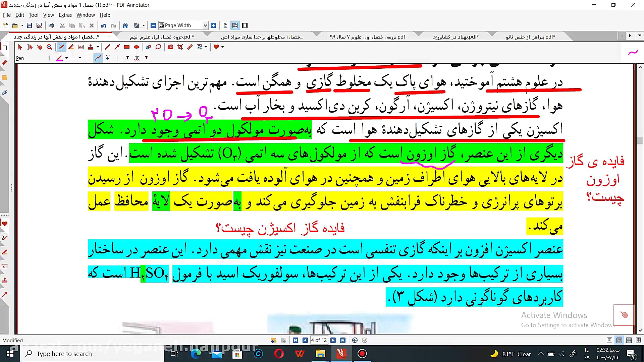Select the Crop tool
The width and height of the screenshot is (644, 362).
(180, 47)
